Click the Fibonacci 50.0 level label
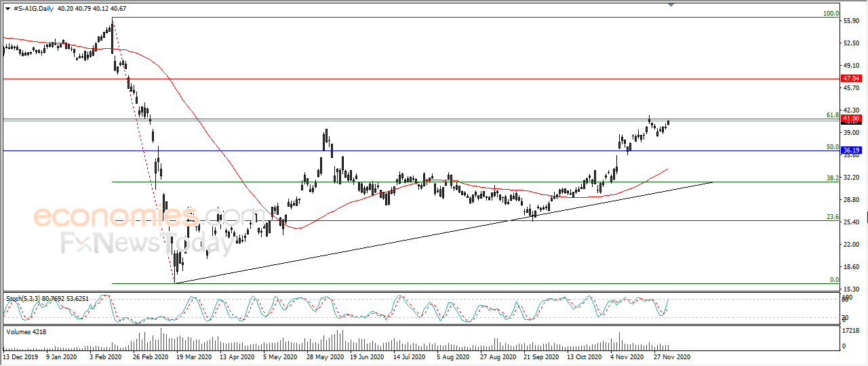The image size is (868, 366). pyautogui.click(x=833, y=146)
